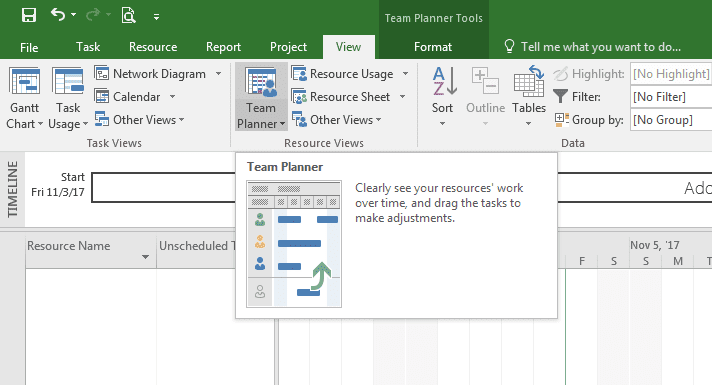Click the Resource Sheet icon
This screenshot has height=385, width=712.
click(x=299, y=96)
